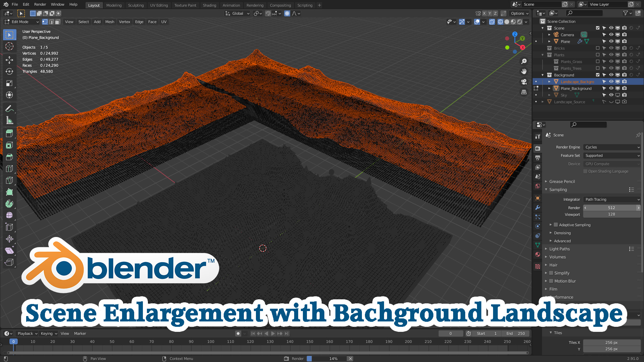Viewport: 644px width, 362px height.
Task: Click the viewport zoom magnifier icon
Action: pos(524,61)
